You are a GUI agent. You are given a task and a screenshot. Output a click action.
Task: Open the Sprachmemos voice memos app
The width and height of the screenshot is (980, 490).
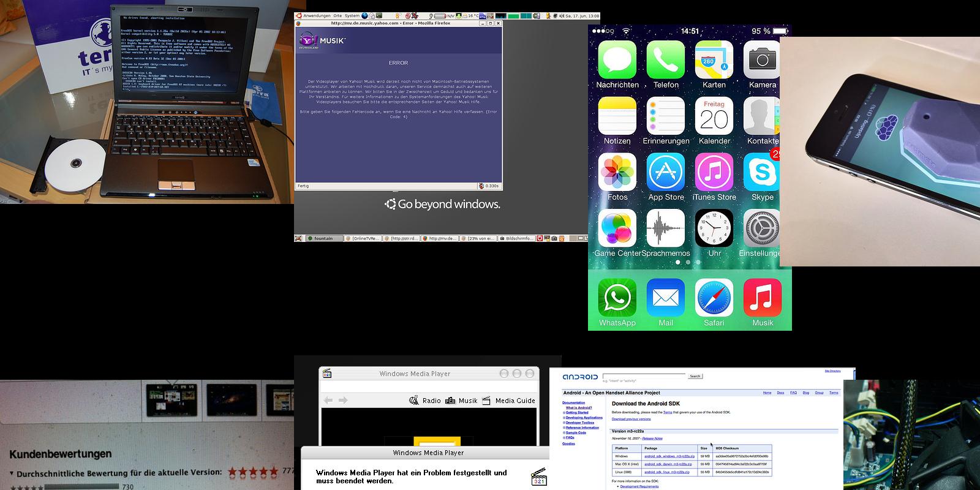click(x=666, y=228)
